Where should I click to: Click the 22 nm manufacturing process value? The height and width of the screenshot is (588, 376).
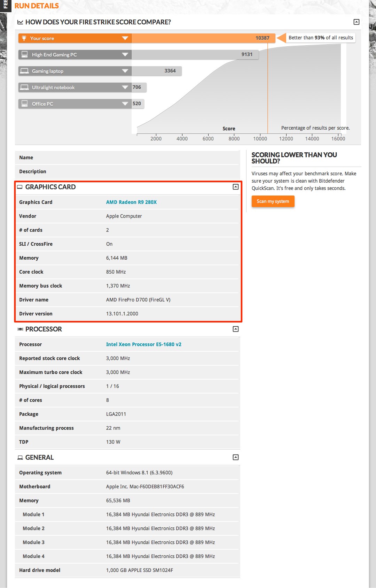click(113, 428)
